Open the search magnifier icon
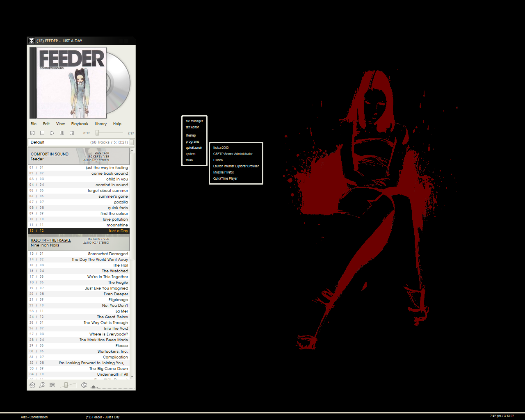 (x=42, y=385)
